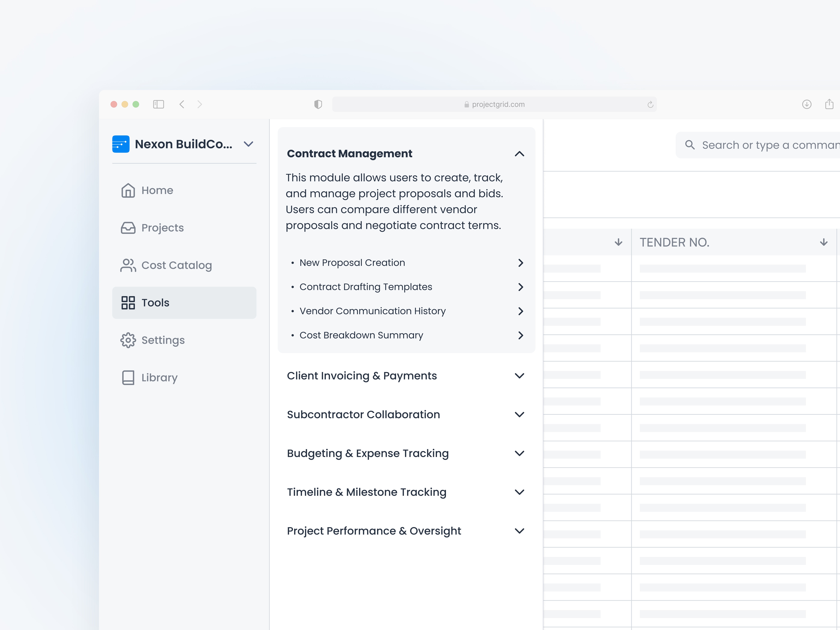Click the arrow next to Cost Breakdown Summary
Screen dimensions: 840x630
coord(521,335)
